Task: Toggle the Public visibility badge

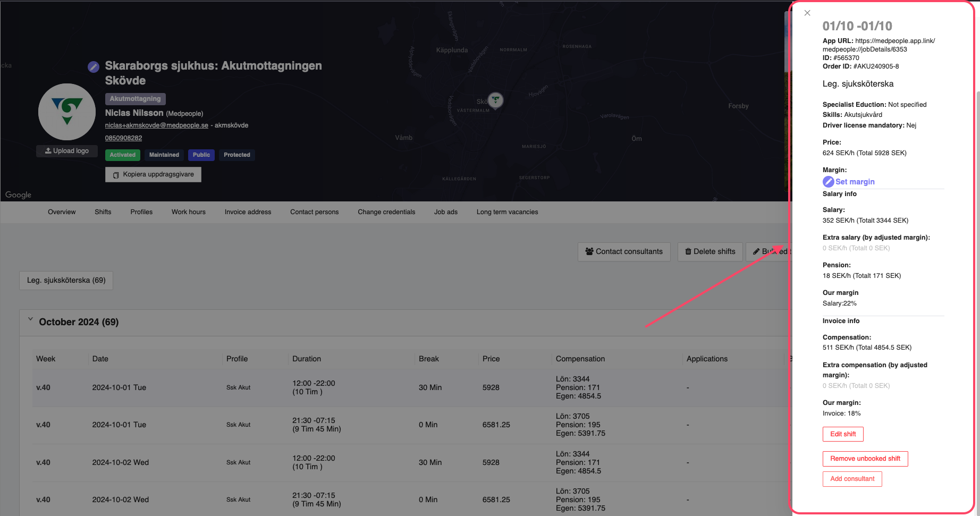Action: coord(201,155)
